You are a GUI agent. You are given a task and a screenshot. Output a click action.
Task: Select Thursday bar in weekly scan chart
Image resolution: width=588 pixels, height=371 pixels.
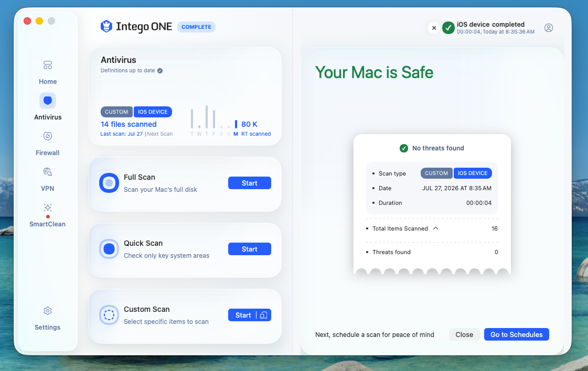(x=207, y=117)
